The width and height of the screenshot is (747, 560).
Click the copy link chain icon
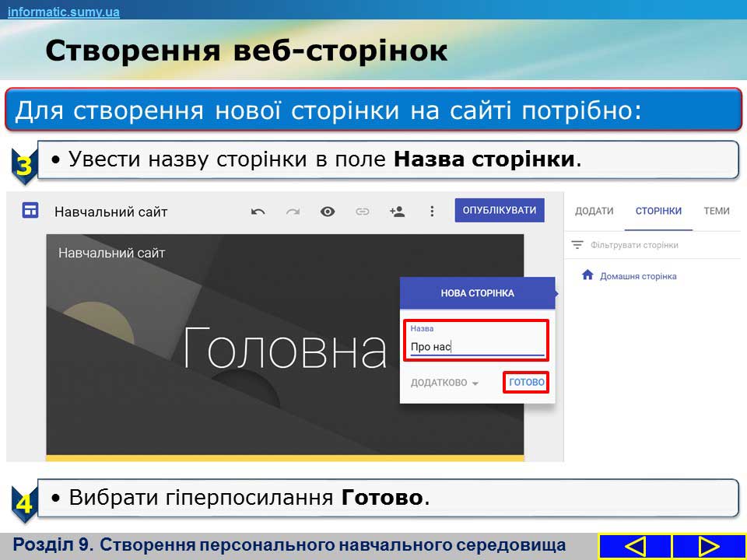pos(363,212)
